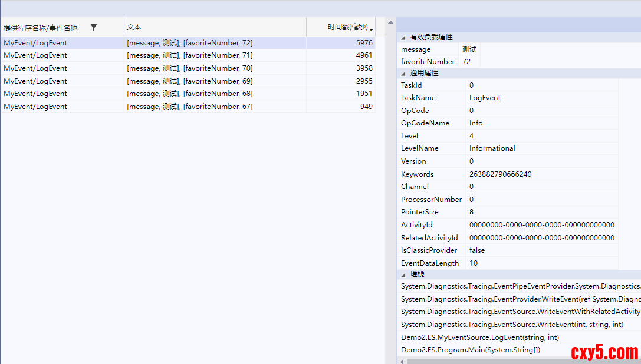Click the Version property row
This screenshot has height=364, width=641.
click(x=508, y=161)
